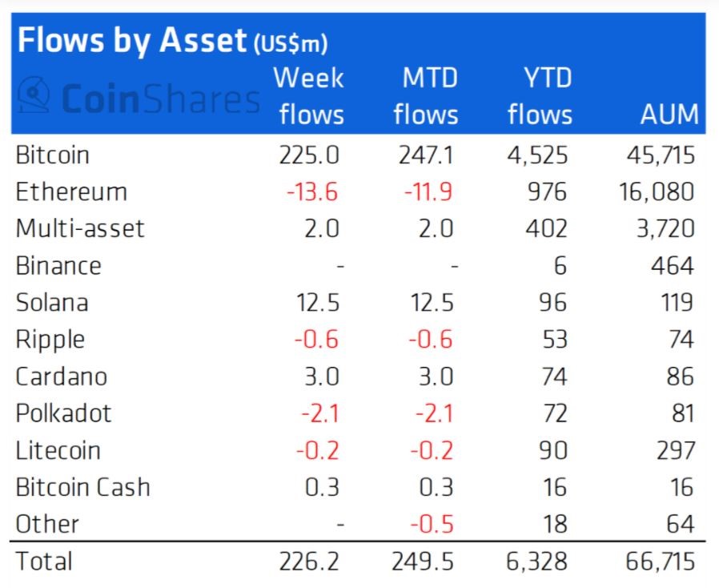The width and height of the screenshot is (719, 588).
Task: Click the Bitcoin Cash row label
Action: [83, 487]
